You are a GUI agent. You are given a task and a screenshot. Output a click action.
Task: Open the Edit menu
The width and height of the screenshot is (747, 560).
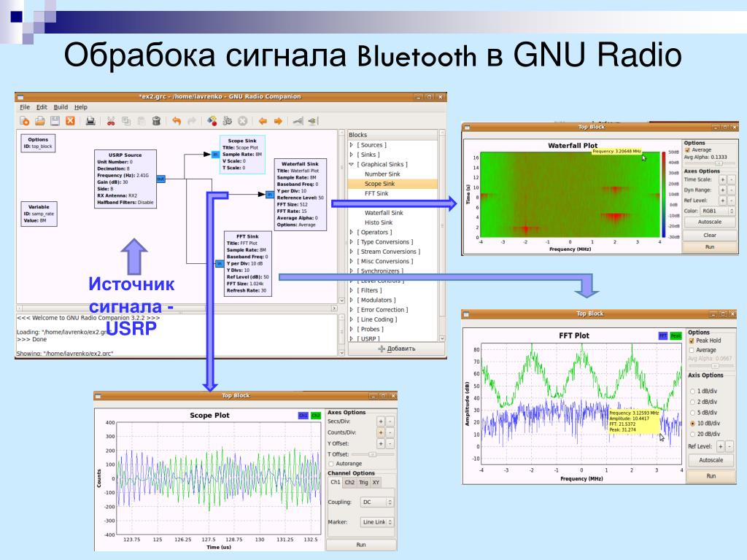point(42,107)
